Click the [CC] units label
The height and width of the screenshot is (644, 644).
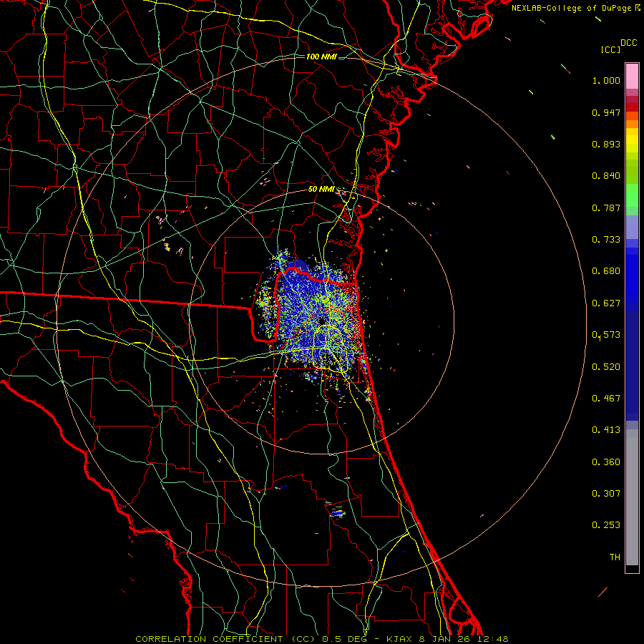click(610, 49)
